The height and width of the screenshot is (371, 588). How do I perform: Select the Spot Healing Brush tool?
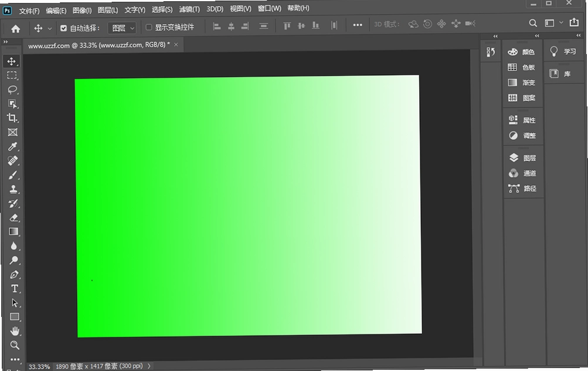pyautogui.click(x=13, y=161)
